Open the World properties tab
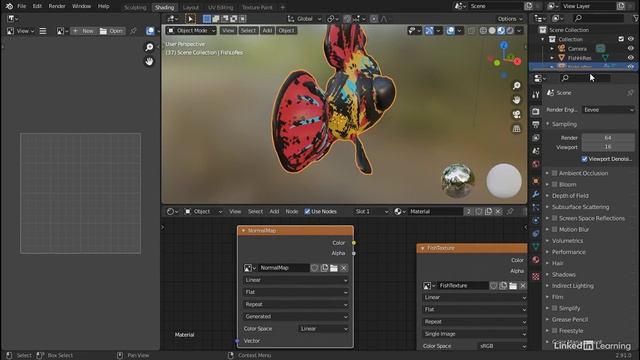The height and width of the screenshot is (360, 640). coord(536,164)
